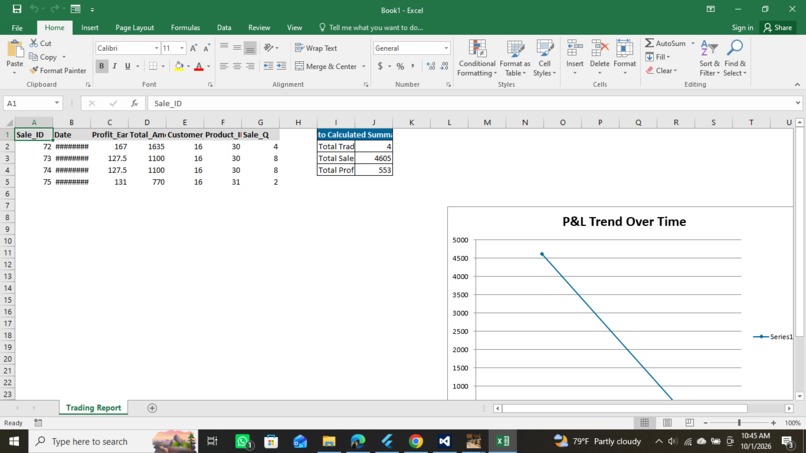Add a new sheet with plus icon
The image size is (806, 453).
[152, 408]
